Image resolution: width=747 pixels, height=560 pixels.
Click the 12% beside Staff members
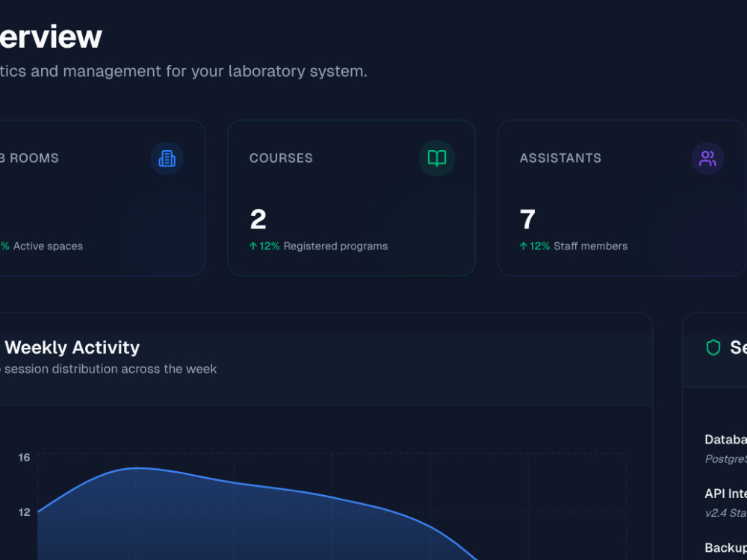click(x=540, y=246)
